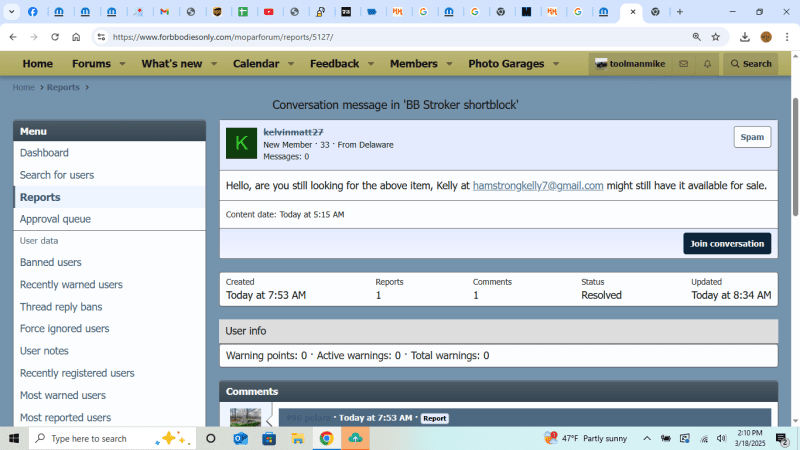Click the Home breadcrumb link
The height and width of the screenshot is (450, 800).
tap(23, 87)
